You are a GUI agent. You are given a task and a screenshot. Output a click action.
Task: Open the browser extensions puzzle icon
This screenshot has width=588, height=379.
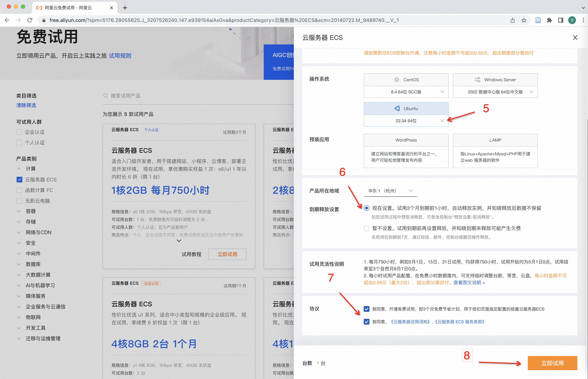pos(549,20)
